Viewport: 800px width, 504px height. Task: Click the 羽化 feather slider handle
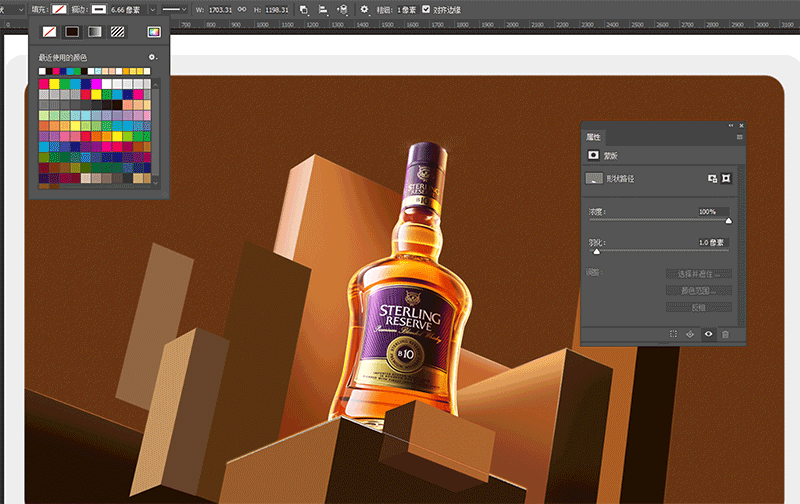click(596, 251)
